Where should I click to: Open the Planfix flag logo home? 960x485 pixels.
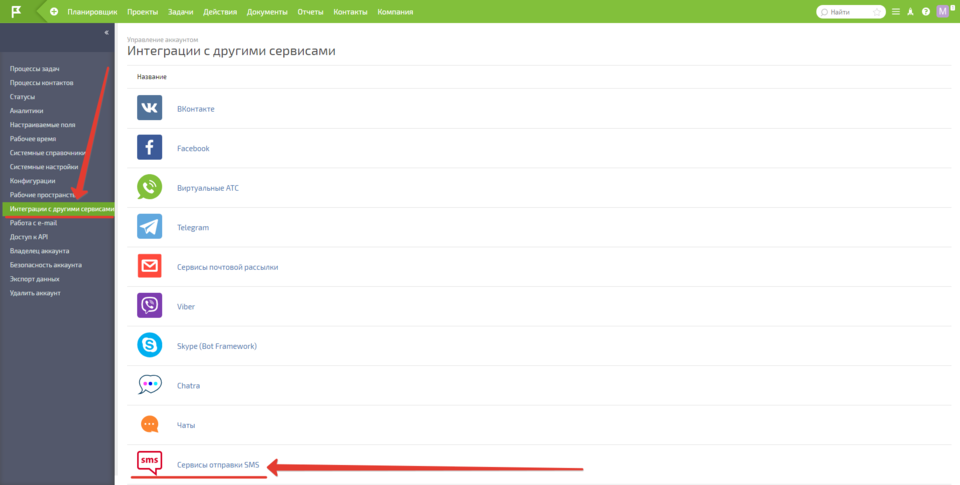coord(16,11)
